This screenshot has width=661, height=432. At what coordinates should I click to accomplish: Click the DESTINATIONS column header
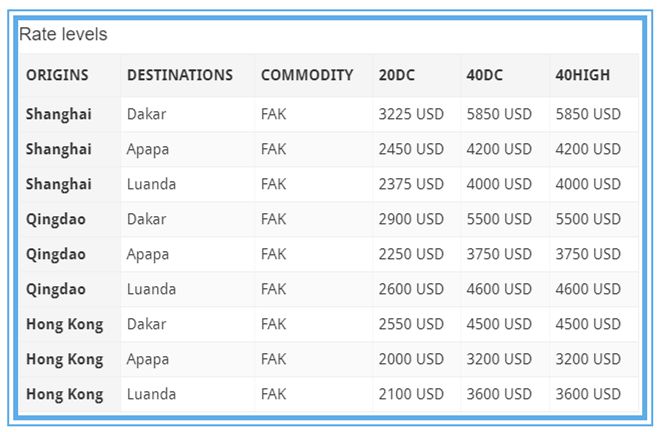click(x=180, y=75)
